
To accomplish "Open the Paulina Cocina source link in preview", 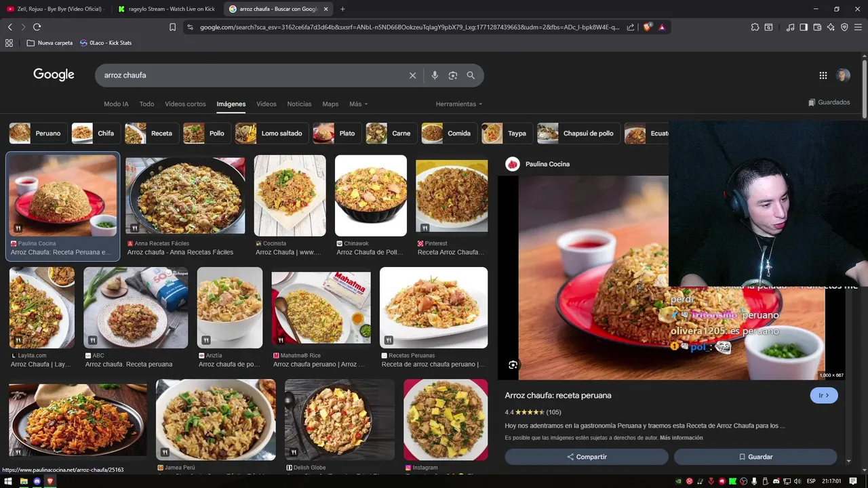I will (x=538, y=164).
